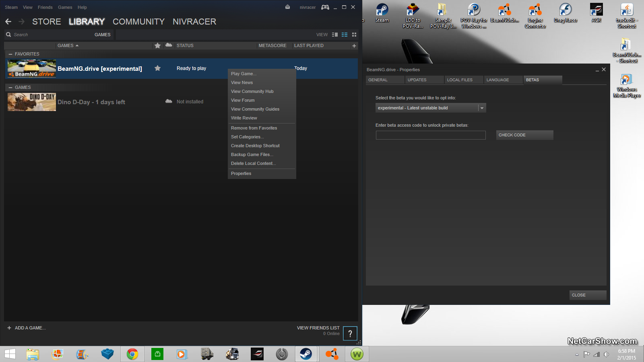Open the Steam inbox envelope icon
Viewport: 644px width, 362px height.
tap(287, 7)
